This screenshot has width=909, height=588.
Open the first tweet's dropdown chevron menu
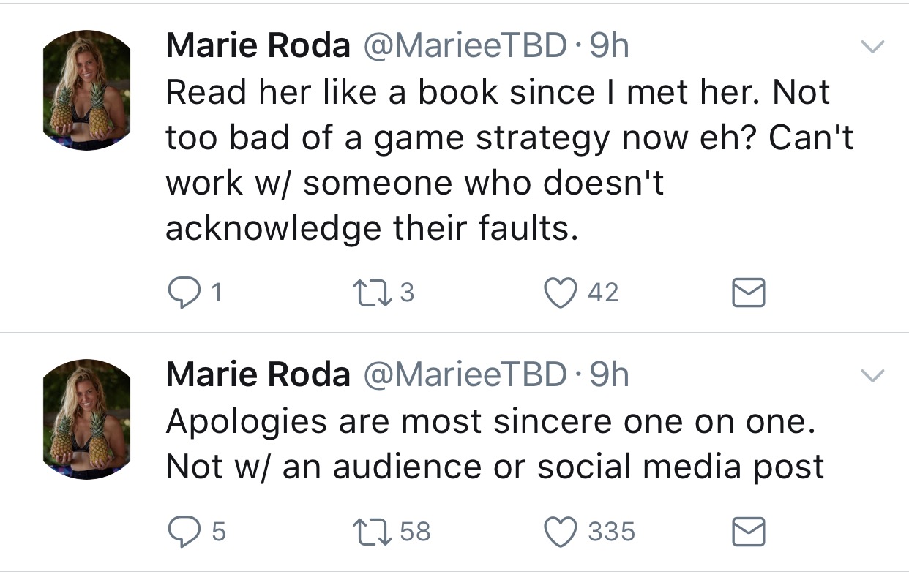click(x=871, y=48)
